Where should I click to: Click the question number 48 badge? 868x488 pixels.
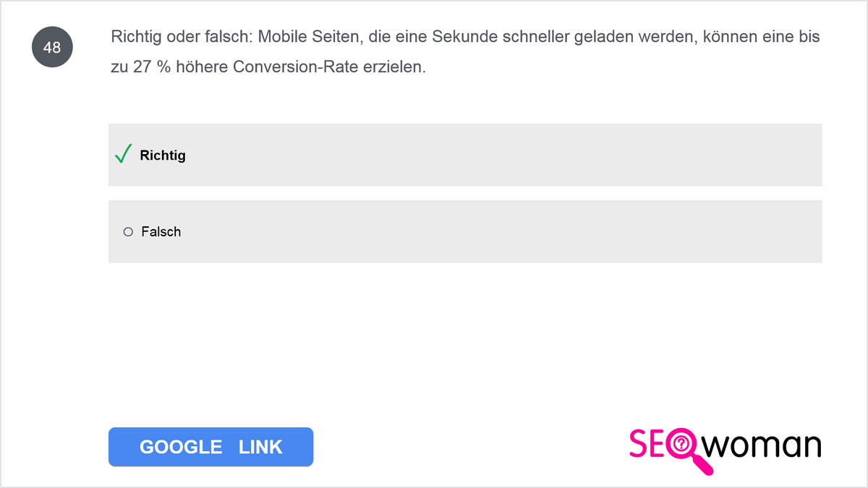(52, 48)
